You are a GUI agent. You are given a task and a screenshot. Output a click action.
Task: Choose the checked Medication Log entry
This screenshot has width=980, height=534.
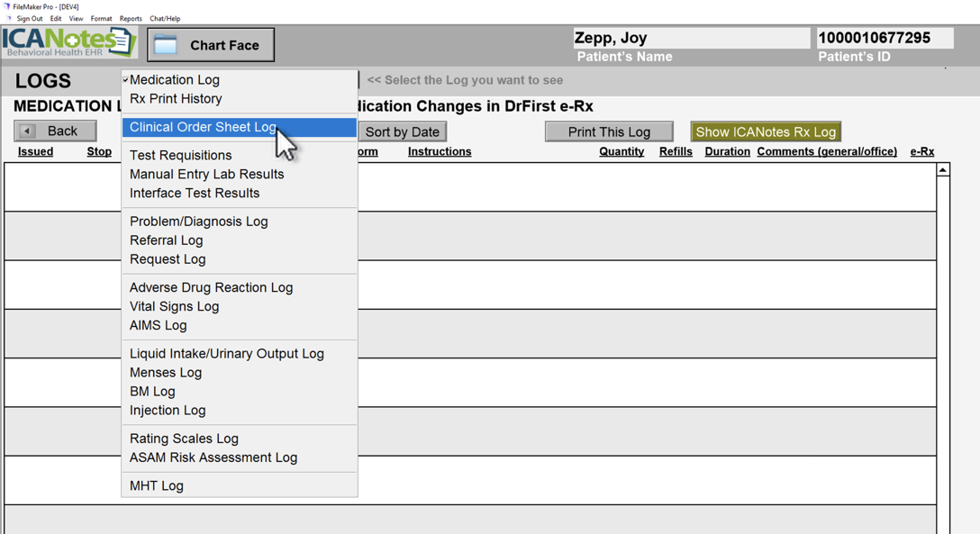[174, 80]
